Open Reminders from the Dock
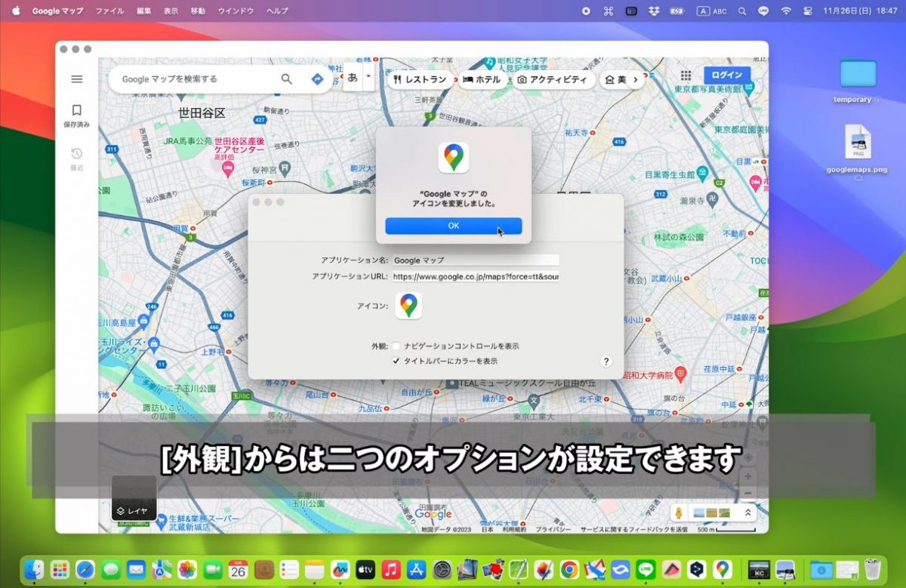The width and height of the screenshot is (906, 588). tap(289, 568)
